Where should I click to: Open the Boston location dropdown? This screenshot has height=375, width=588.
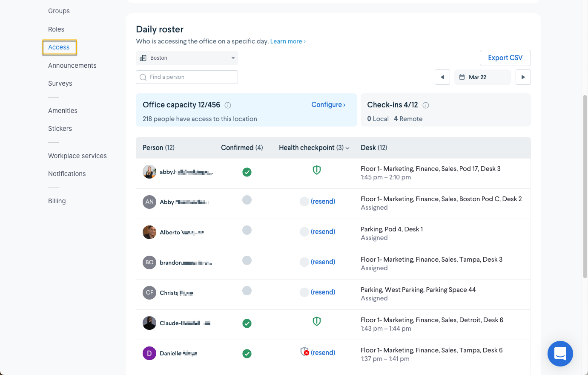tap(187, 58)
